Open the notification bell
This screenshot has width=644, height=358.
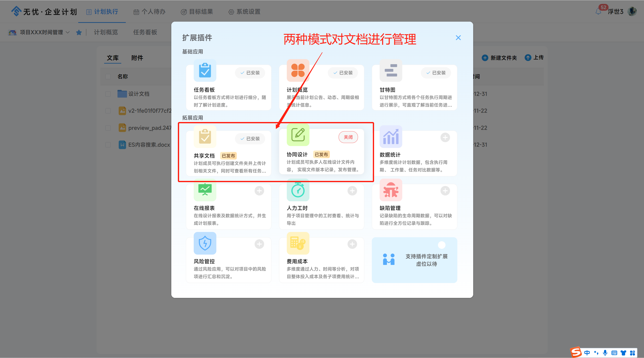(598, 12)
